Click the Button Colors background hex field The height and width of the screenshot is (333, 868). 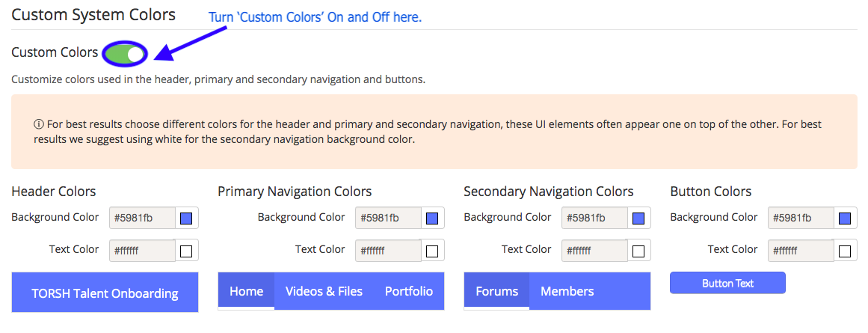801,219
